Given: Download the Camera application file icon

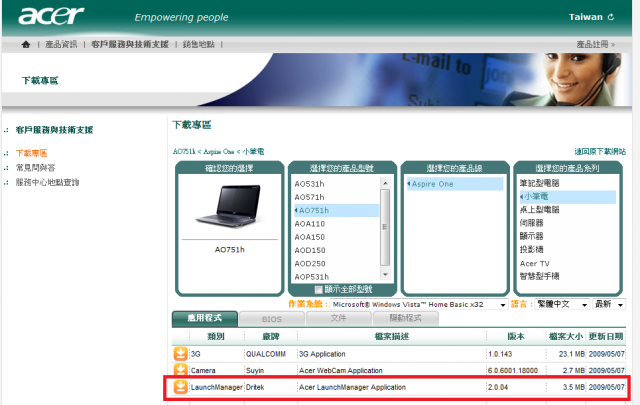Looking at the screenshot, I should [180, 369].
